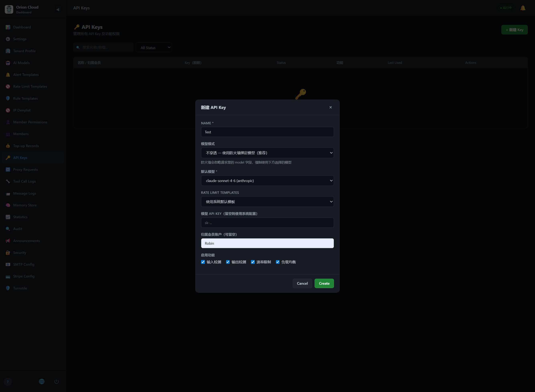Viewport: 535px width, 392px height.
Task: Click the notification bell icon
Action: click(523, 8)
